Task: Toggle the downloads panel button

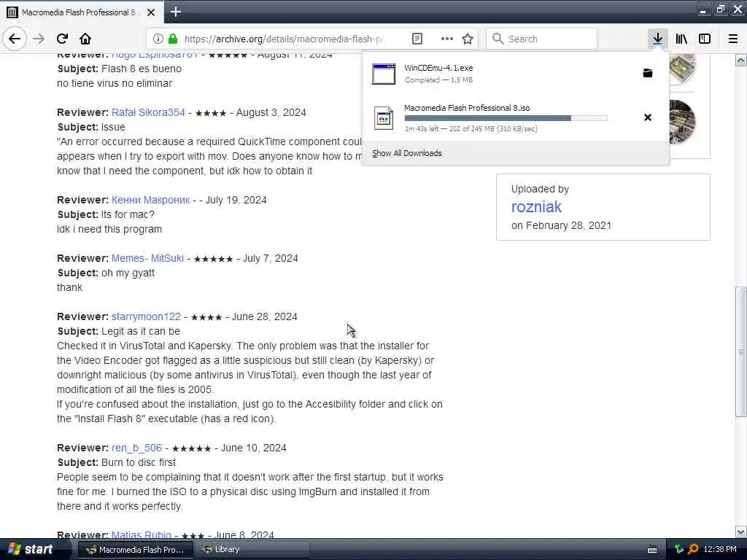Action: tap(657, 39)
